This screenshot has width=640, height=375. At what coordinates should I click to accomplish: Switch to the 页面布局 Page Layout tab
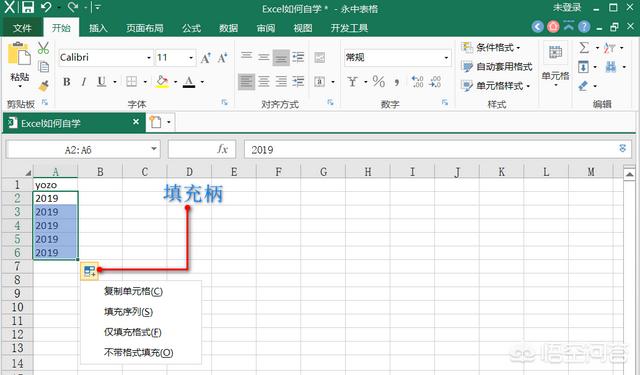pos(145,28)
